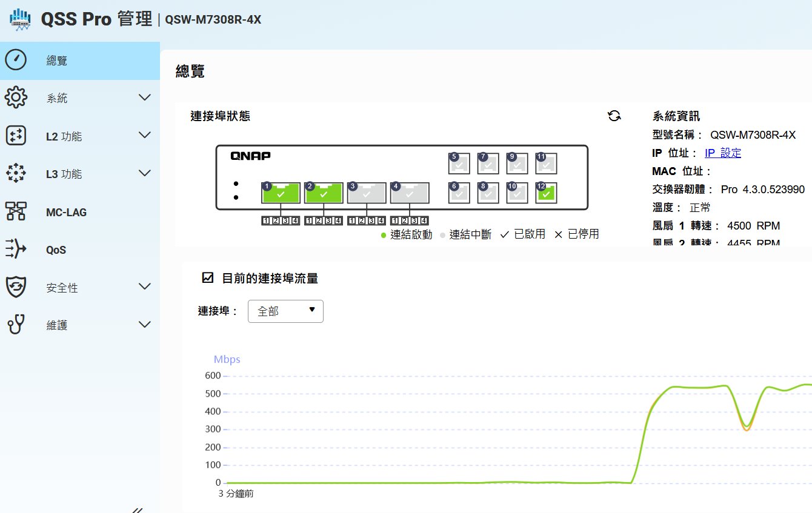Click the 維護 stethoscope icon
Screen dimensions: 812x513
click(16, 325)
